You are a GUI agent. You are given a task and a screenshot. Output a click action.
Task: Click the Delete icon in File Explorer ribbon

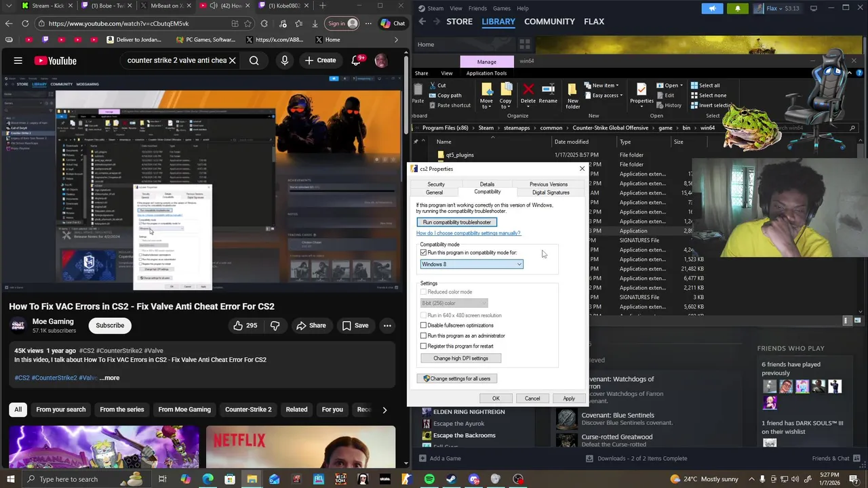(x=528, y=89)
